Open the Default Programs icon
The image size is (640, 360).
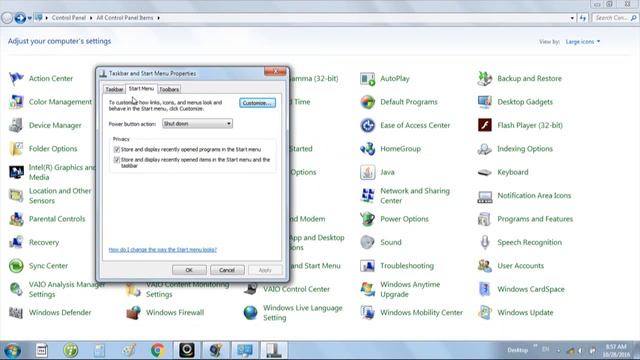[367, 102]
